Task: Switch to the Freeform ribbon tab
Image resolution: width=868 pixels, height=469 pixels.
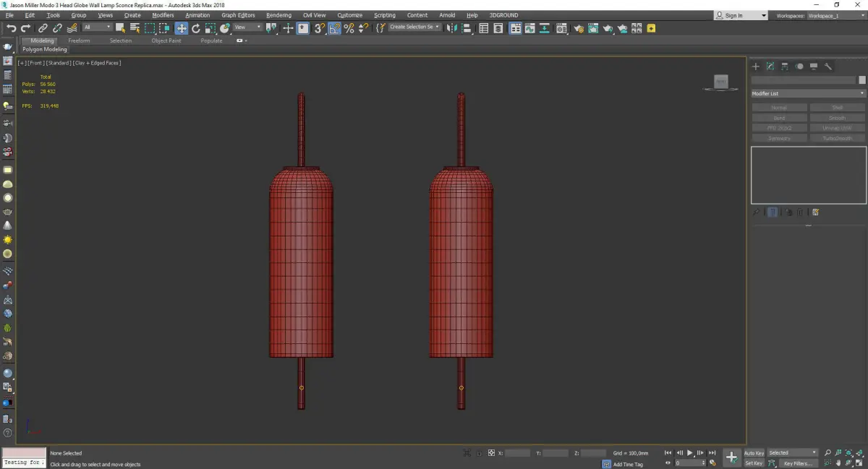Action: pos(79,40)
